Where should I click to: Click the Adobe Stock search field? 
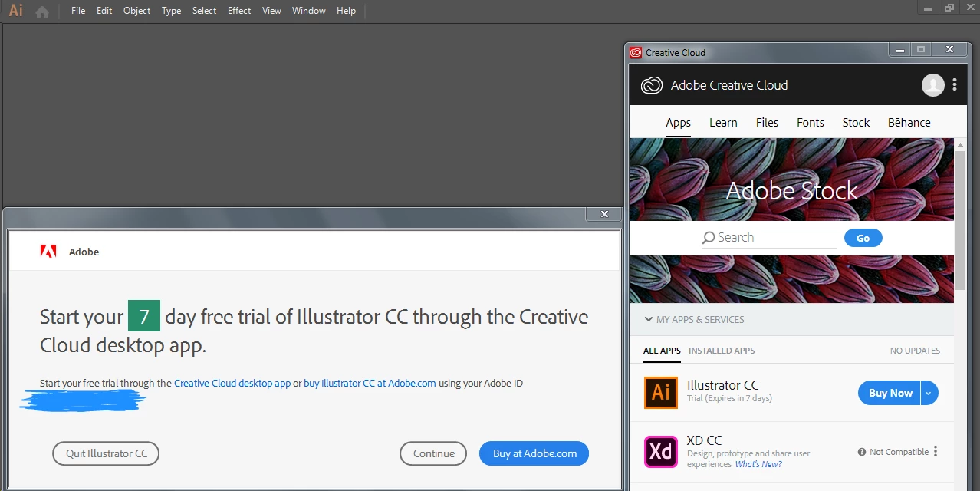[771, 238]
